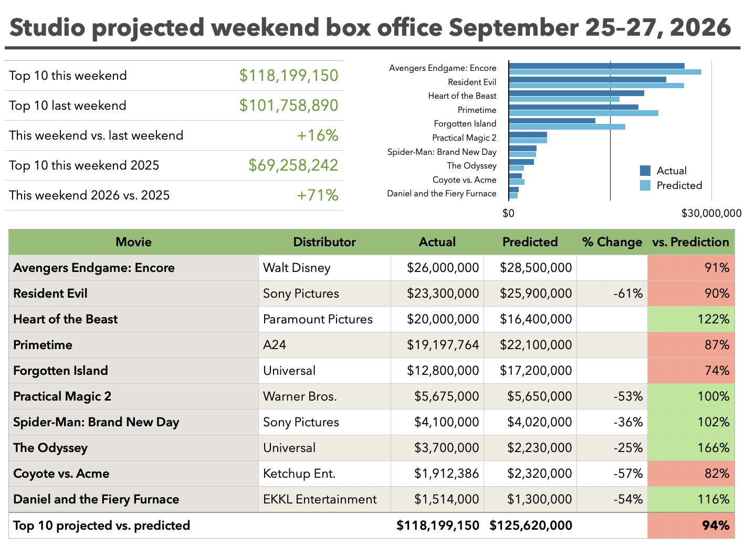This screenshot has width=756, height=546.
Task: Click the Forgotten Island predicted bar in chart
Action: tap(567, 127)
